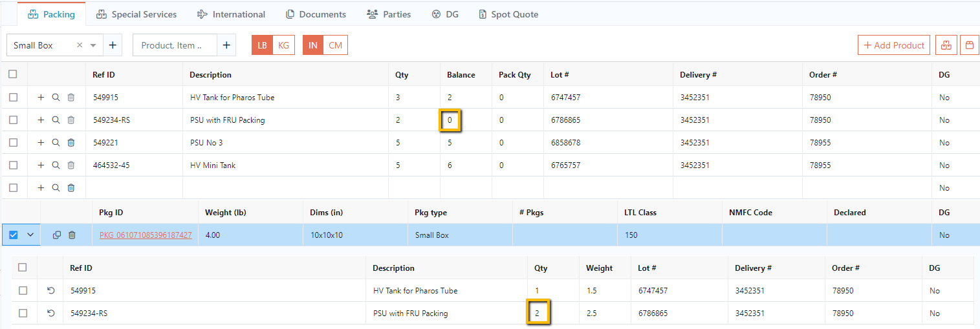Select KG weight unit

[283, 45]
